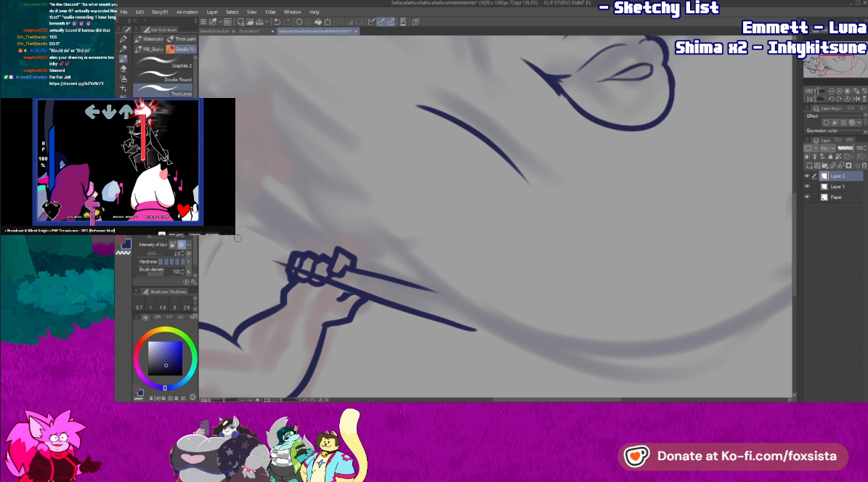Image resolution: width=868 pixels, height=482 pixels.
Task: Select Thick paint sub tool group
Action: pyautogui.click(x=182, y=39)
